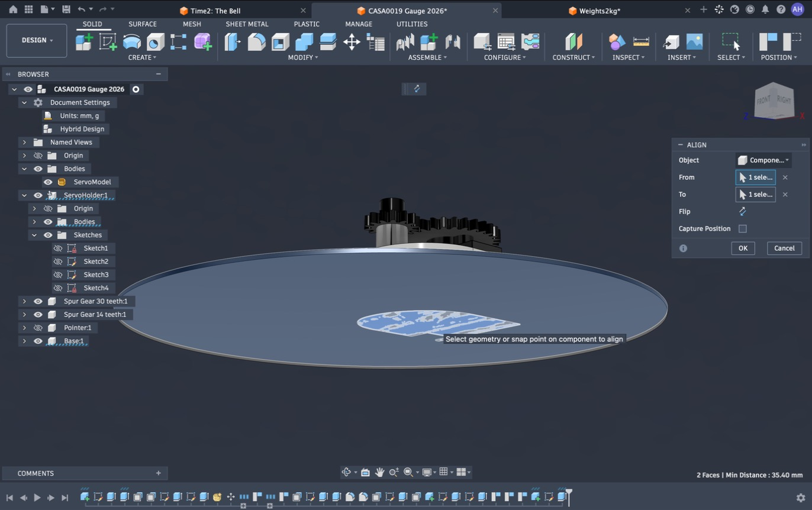Viewport: 812px width, 510px height.
Task: Click the Save icon
Action: pyautogui.click(x=66, y=9)
